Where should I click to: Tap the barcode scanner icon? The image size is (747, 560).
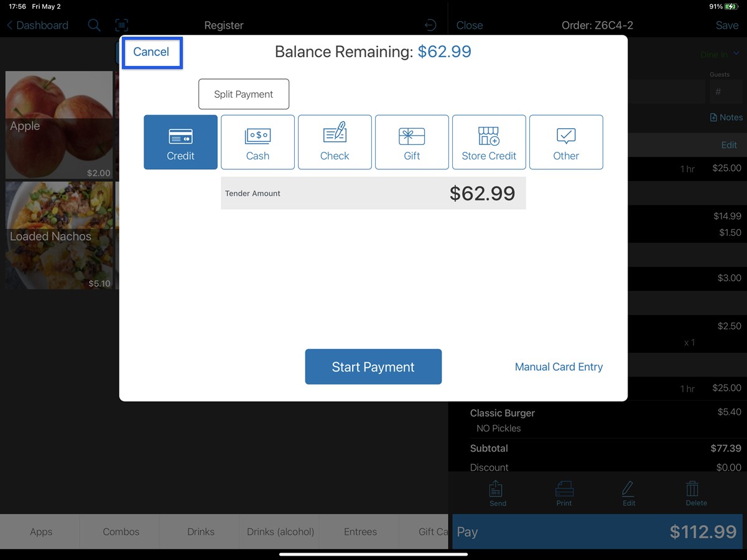(x=122, y=25)
